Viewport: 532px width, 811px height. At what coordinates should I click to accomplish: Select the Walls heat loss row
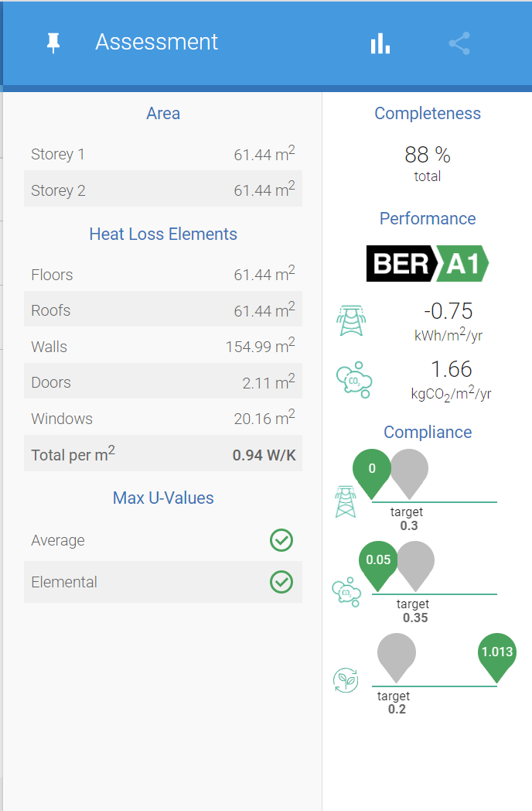[163, 347]
